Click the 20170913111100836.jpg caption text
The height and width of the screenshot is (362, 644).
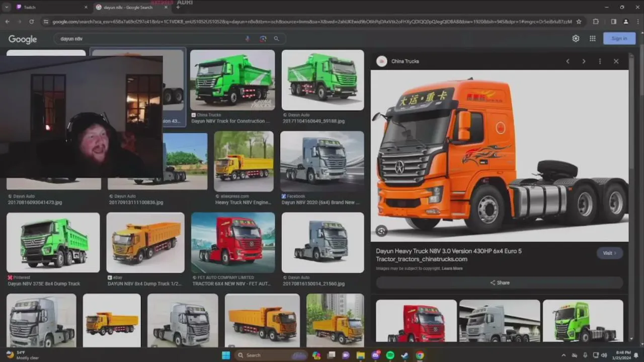136,203
